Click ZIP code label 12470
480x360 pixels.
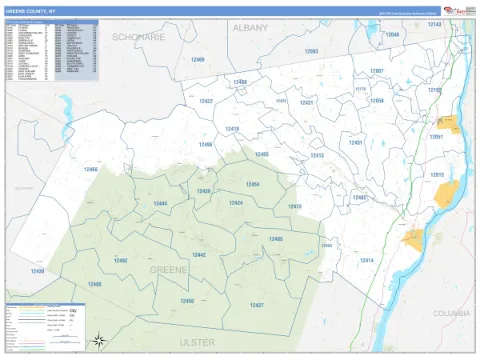(295, 207)
